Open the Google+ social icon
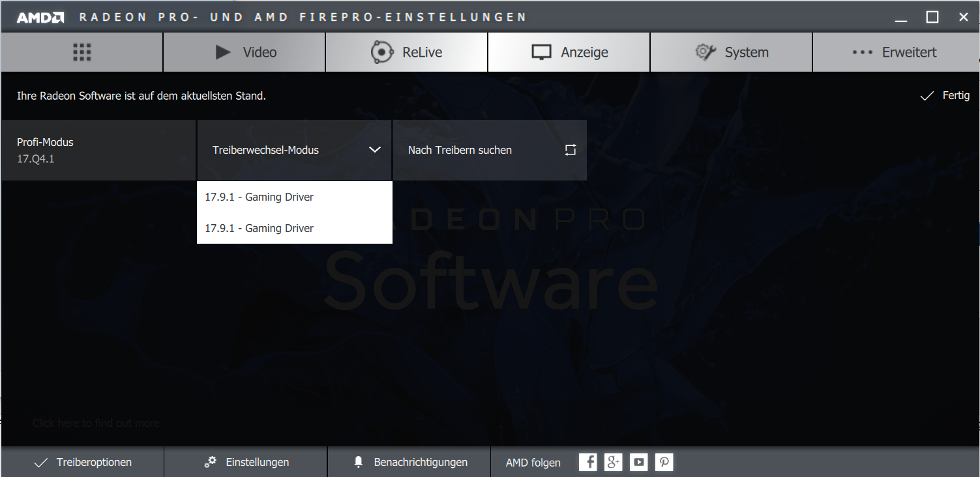This screenshot has height=477, width=980. pyautogui.click(x=614, y=462)
